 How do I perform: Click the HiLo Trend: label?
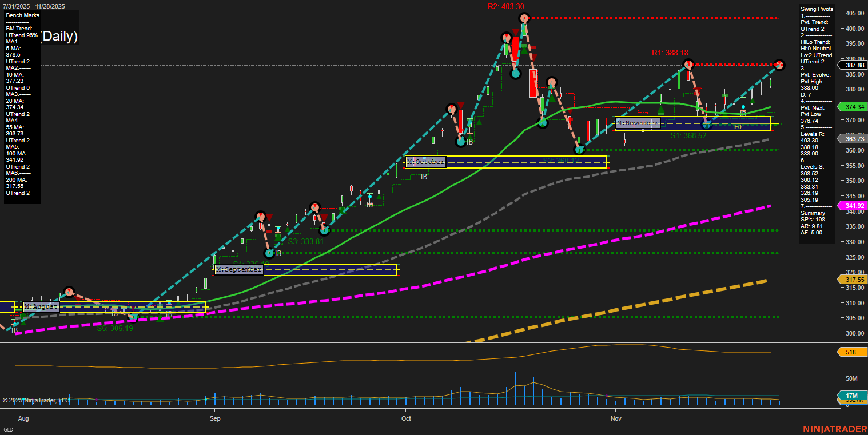(x=815, y=42)
